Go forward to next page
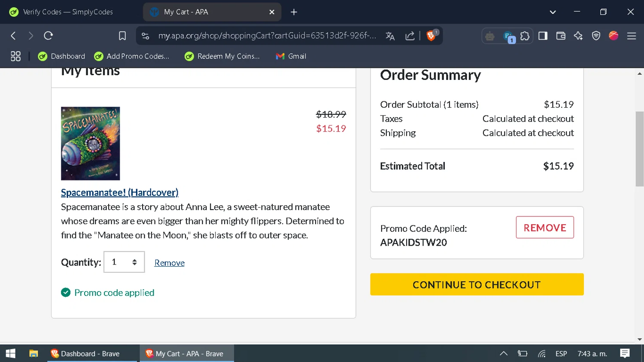Viewport: 644px width, 362px height. pos(30,36)
